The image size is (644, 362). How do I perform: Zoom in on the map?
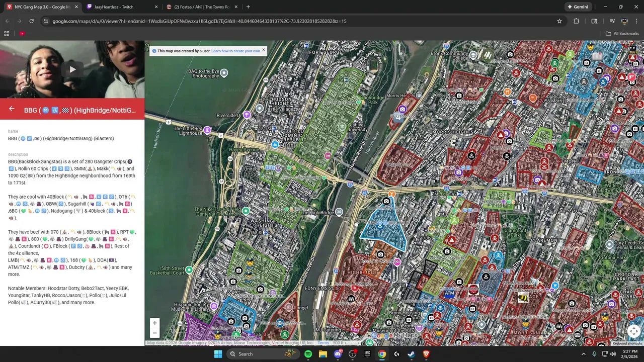pos(154,323)
